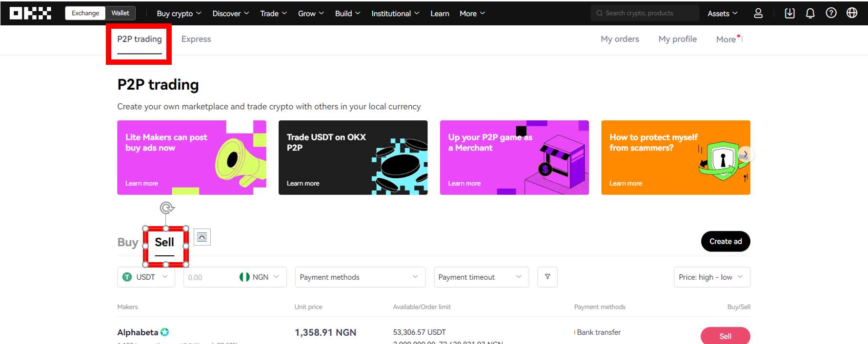The height and width of the screenshot is (344, 868).
Task: Expand the Institutional menu
Action: click(x=395, y=14)
